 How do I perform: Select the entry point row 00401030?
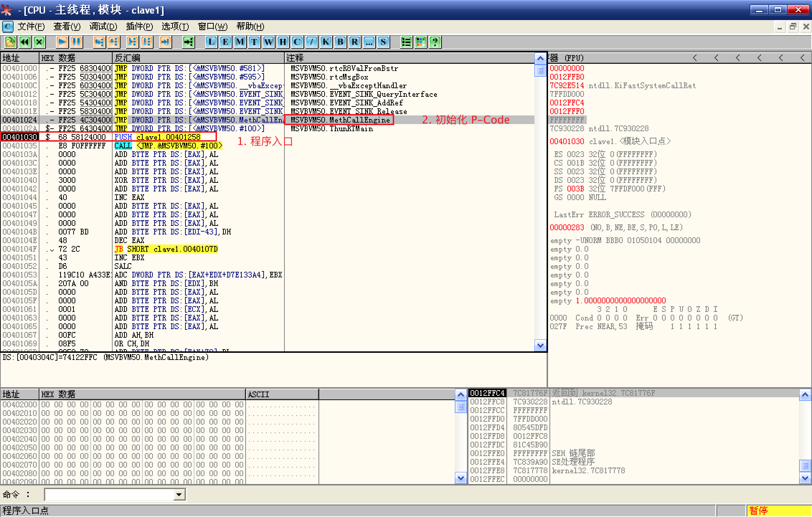[x=20, y=137]
